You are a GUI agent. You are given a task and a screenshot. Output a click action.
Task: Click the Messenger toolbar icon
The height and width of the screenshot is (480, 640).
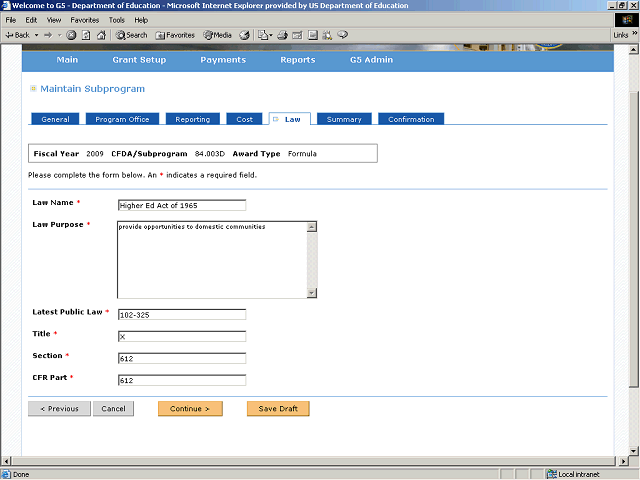pos(343,35)
